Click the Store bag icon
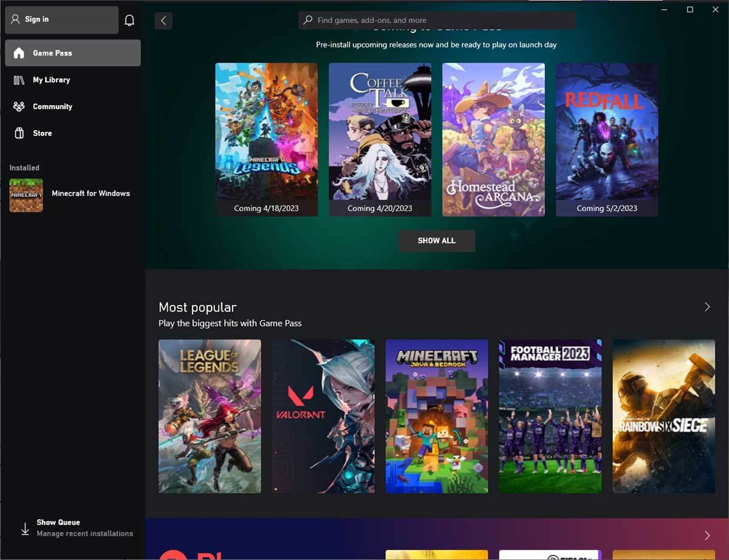 (19, 133)
